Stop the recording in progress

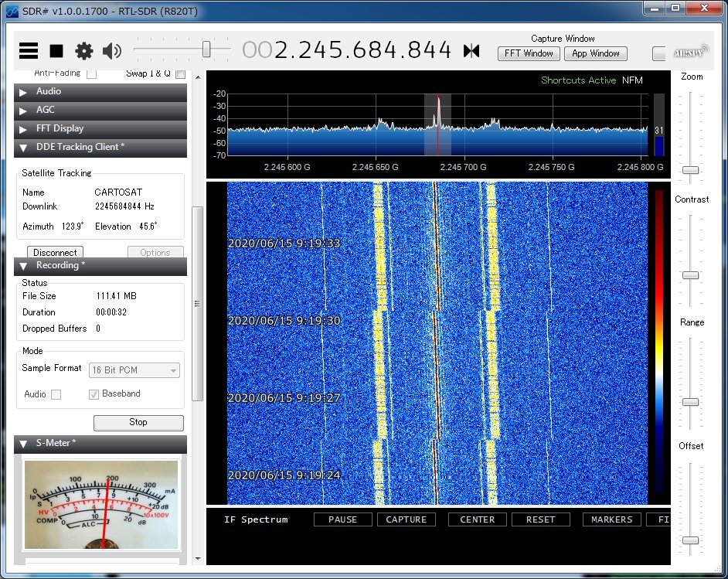138,423
